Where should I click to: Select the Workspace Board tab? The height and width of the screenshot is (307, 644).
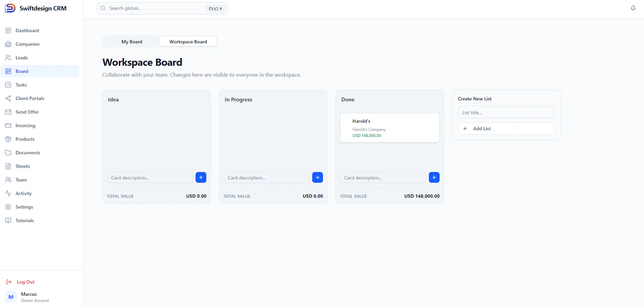[188, 41]
